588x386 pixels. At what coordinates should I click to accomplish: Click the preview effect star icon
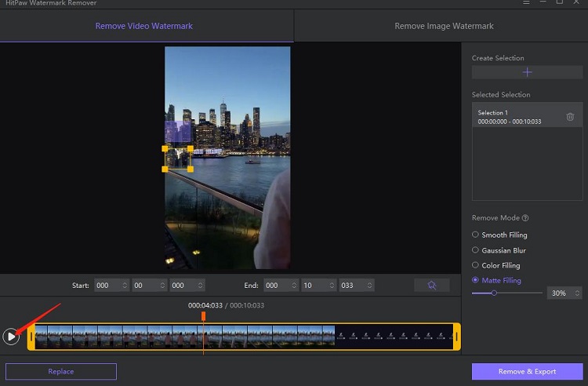click(432, 285)
